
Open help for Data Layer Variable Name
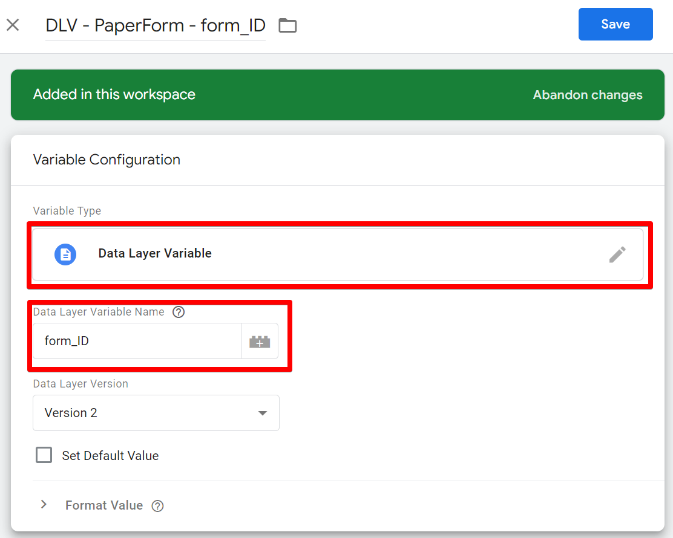179,312
